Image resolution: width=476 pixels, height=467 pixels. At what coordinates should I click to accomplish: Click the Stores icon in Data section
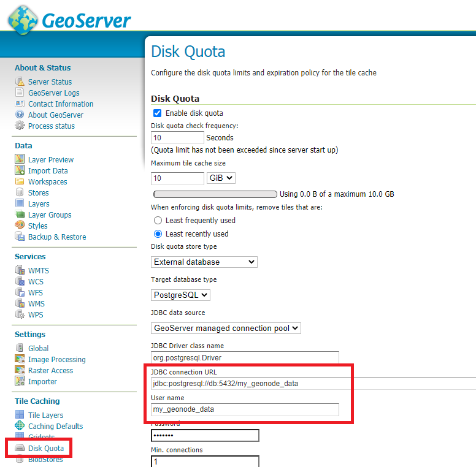[20, 193]
